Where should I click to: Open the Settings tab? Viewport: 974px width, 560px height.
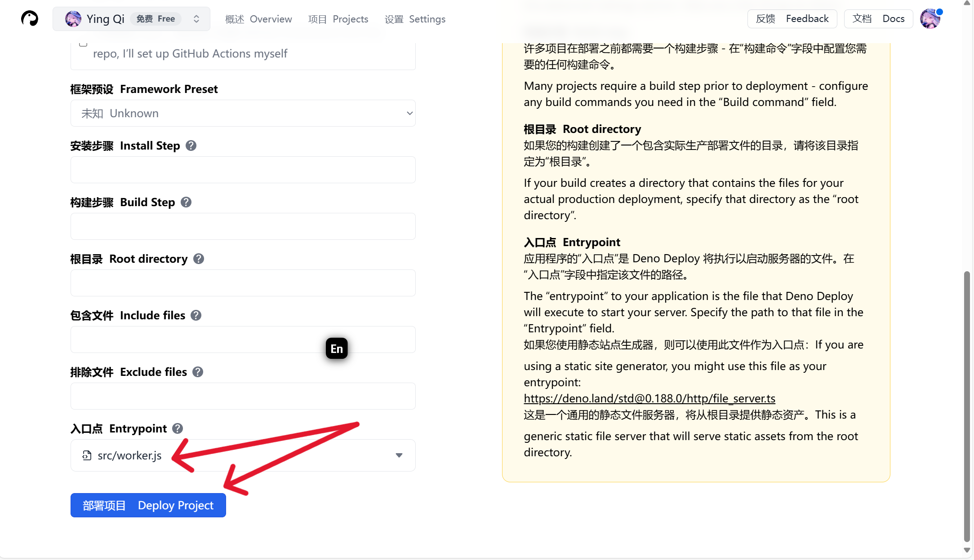click(415, 19)
